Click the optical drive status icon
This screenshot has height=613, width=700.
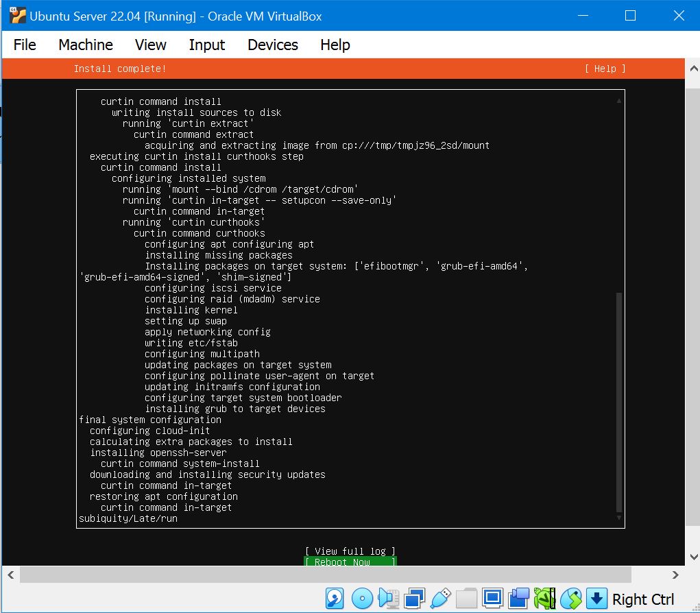tap(362, 599)
